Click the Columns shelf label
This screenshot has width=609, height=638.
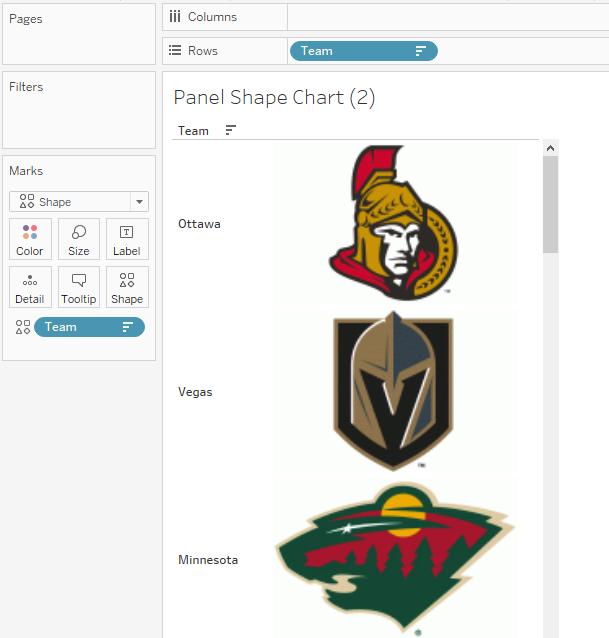212,17
